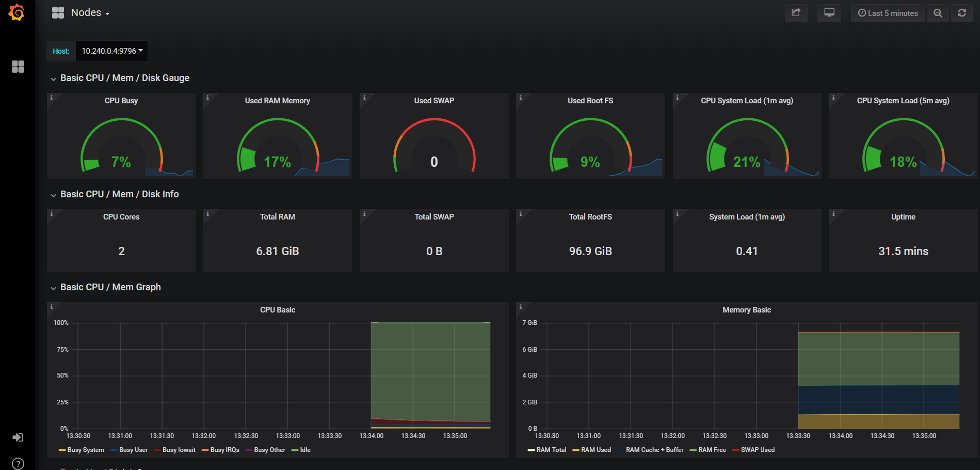
Task: Click the SWAP Used legend color swatch
Action: (x=735, y=450)
